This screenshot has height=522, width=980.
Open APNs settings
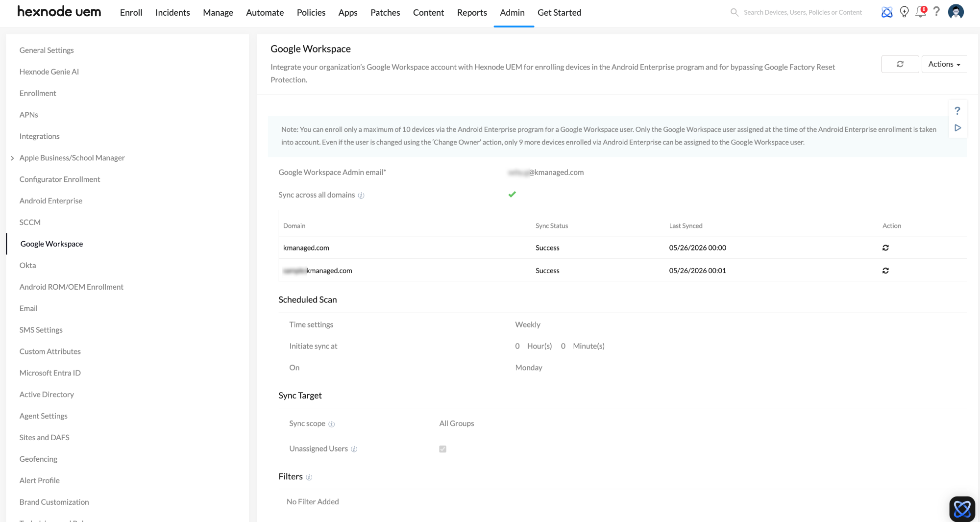[x=29, y=115]
